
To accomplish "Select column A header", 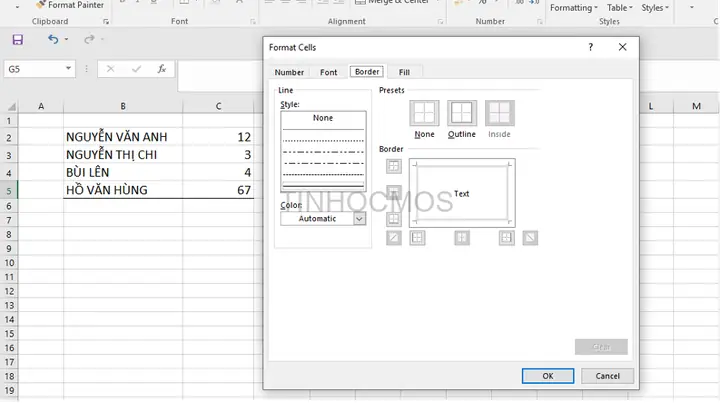I will pyautogui.click(x=41, y=106).
